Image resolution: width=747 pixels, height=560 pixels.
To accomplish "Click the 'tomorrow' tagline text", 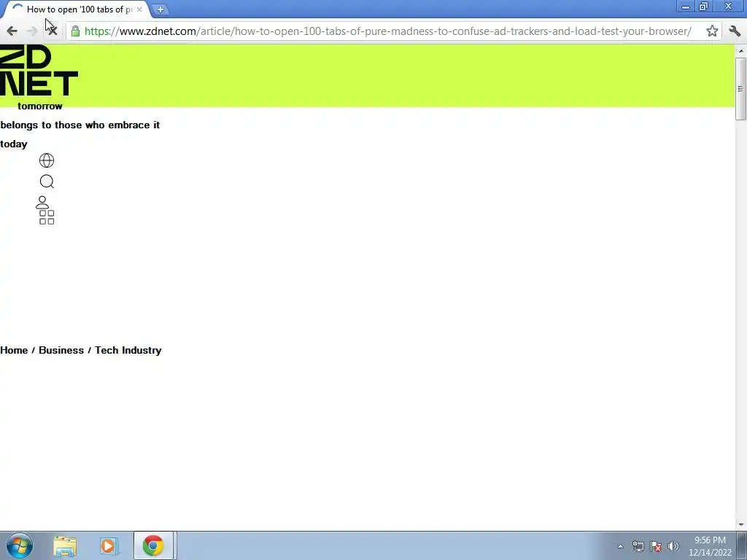I will (40, 106).
